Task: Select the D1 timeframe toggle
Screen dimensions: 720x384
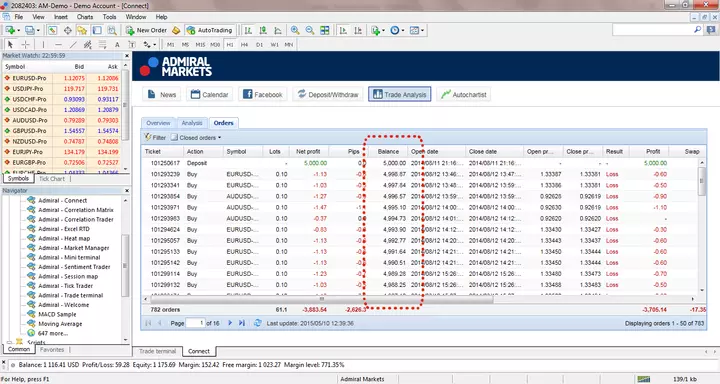Action: tap(259, 45)
